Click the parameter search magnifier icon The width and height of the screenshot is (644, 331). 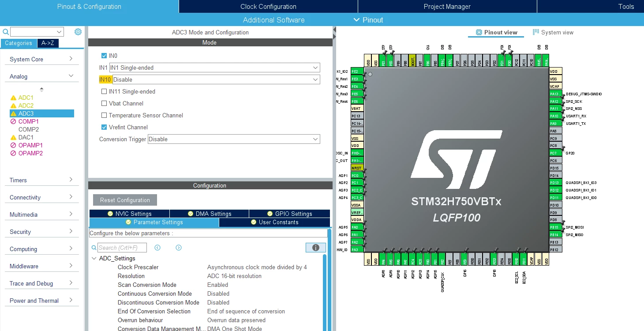[x=94, y=248]
